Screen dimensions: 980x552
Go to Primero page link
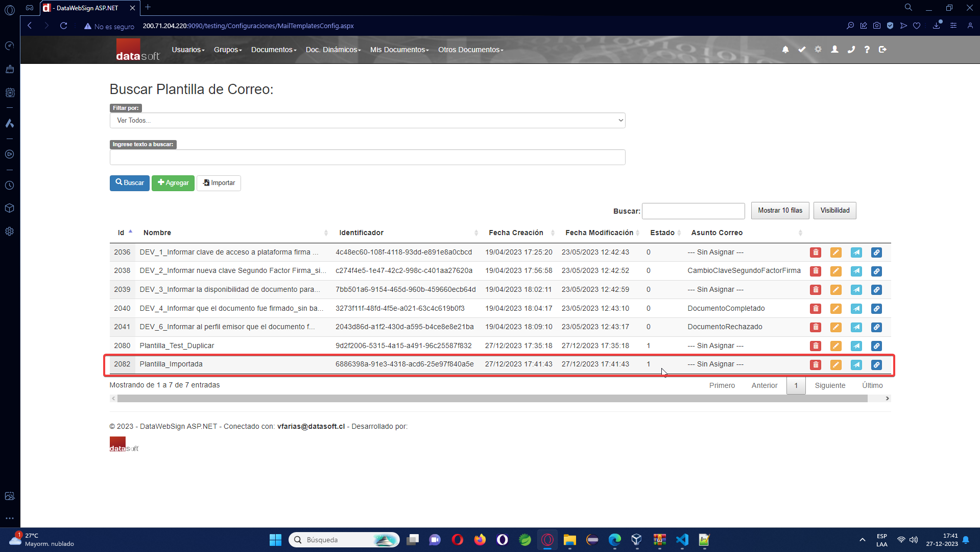[722, 385]
